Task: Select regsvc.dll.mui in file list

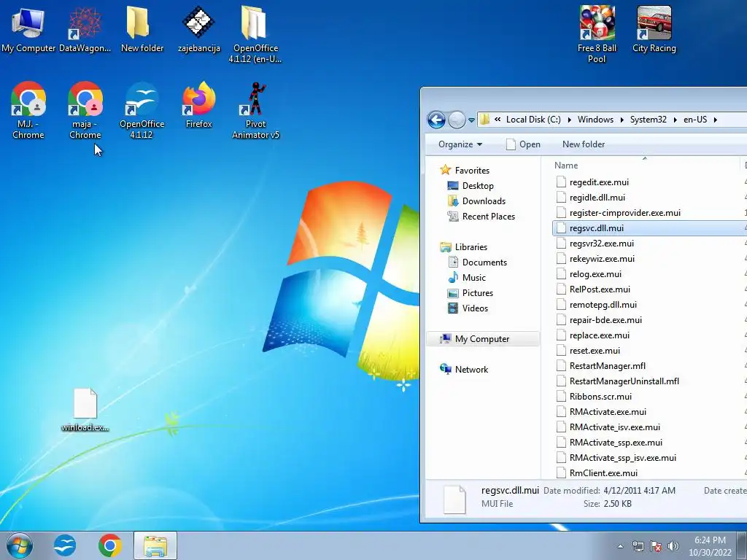Action: [649, 228]
